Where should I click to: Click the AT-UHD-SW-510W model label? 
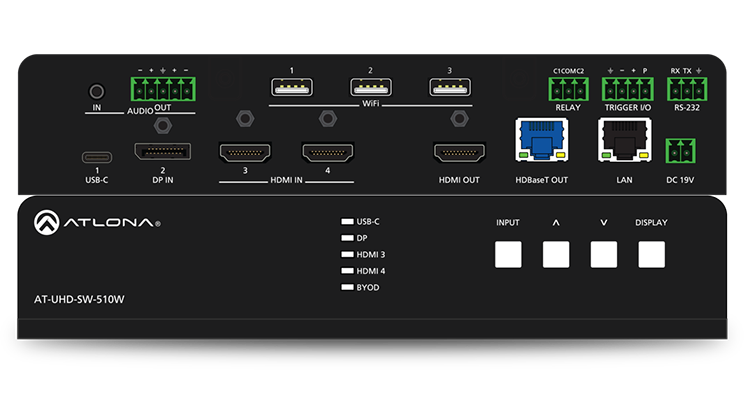(x=79, y=300)
